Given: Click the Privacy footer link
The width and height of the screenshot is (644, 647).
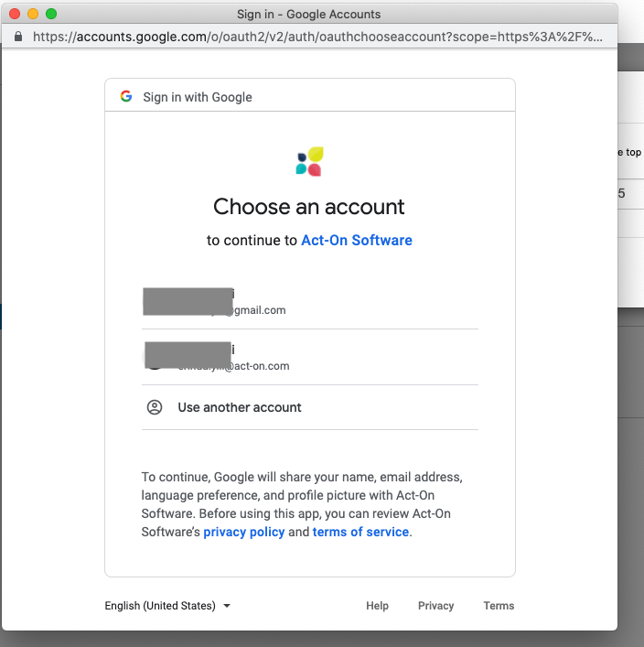Looking at the screenshot, I should pyautogui.click(x=435, y=605).
